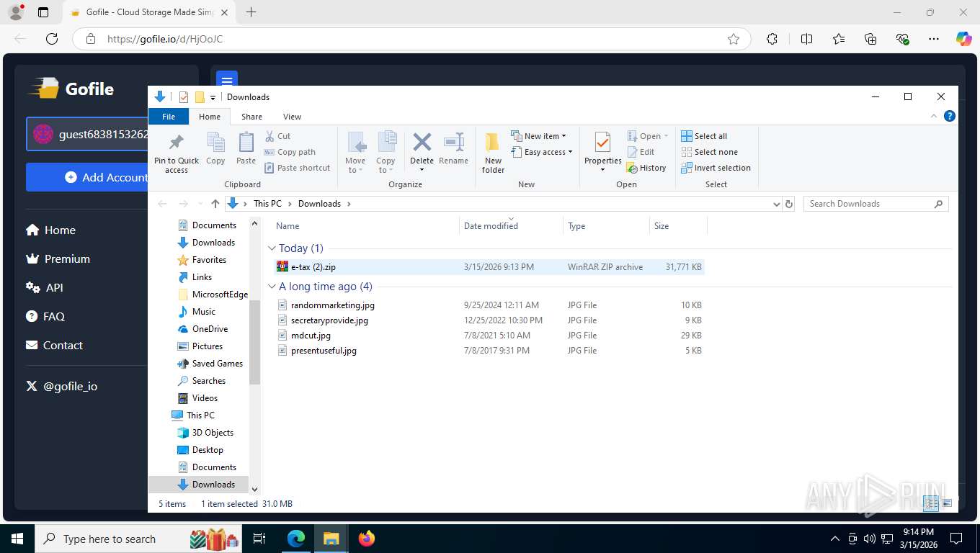The height and width of the screenshot is (553, 980).
Task: Click the Paste ribbon icon
Action: point(246,142)
